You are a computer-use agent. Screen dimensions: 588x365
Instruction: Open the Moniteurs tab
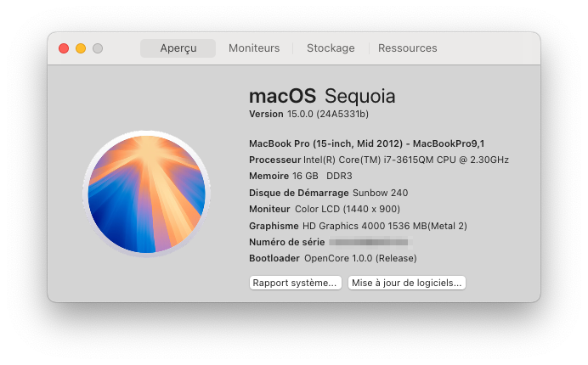254,48
